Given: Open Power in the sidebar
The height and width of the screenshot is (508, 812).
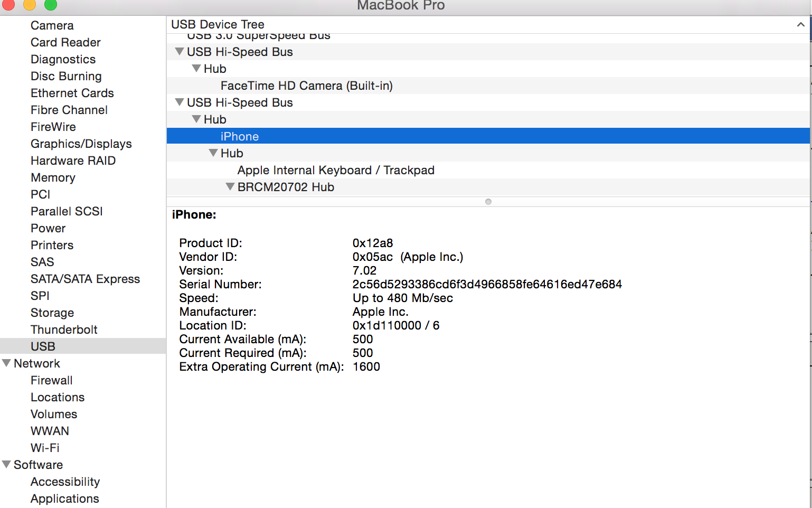Looking at the screenshot, I should [x=48, y=228].
